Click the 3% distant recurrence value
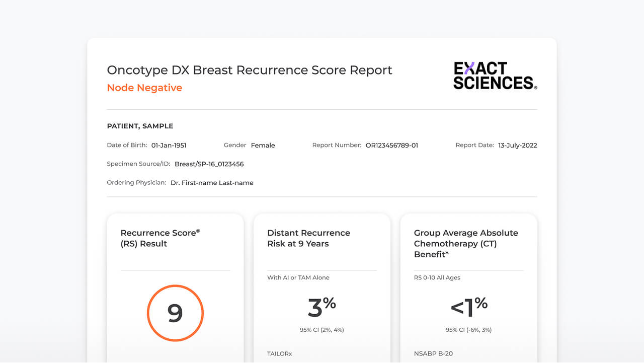This screenshot has height=363, width=644. pyautogui.click(x=321, y=307)
